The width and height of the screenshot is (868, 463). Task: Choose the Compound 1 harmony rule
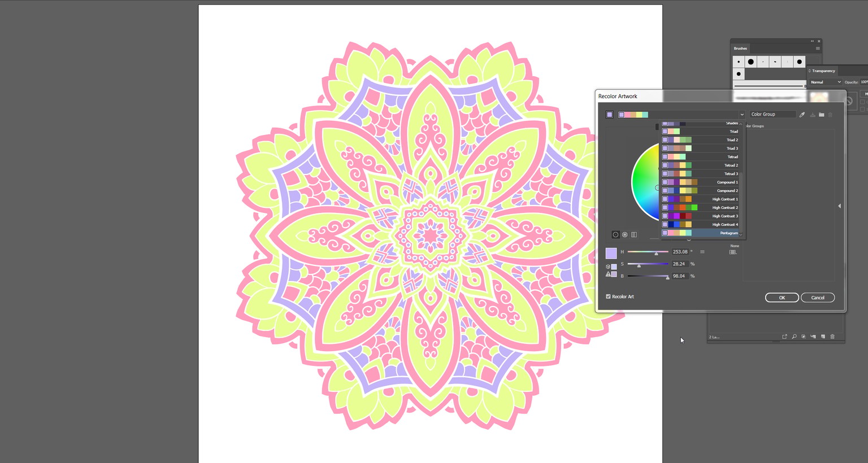click(701, 182)
